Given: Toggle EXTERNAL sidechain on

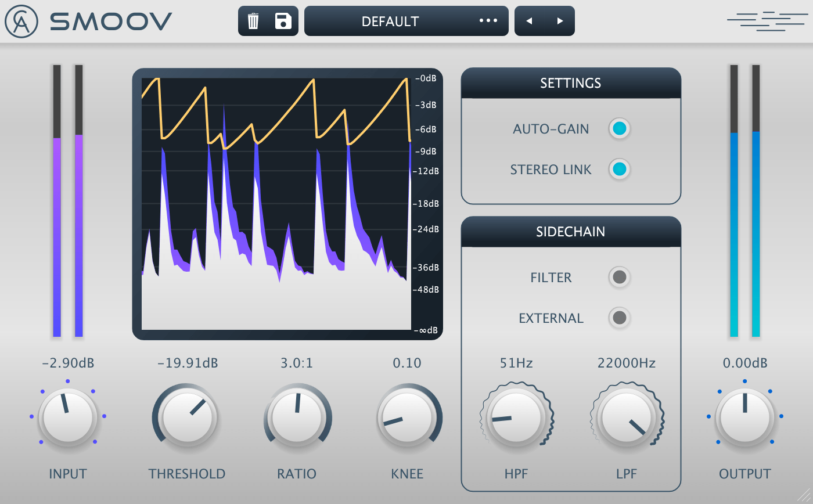Looking at the screenshot, I should (x=619, y=318).
